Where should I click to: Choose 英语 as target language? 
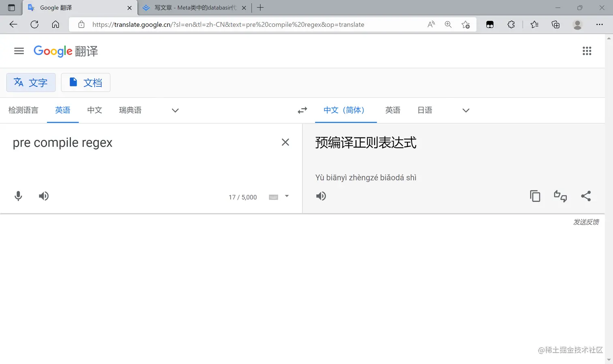coord(393,110)
